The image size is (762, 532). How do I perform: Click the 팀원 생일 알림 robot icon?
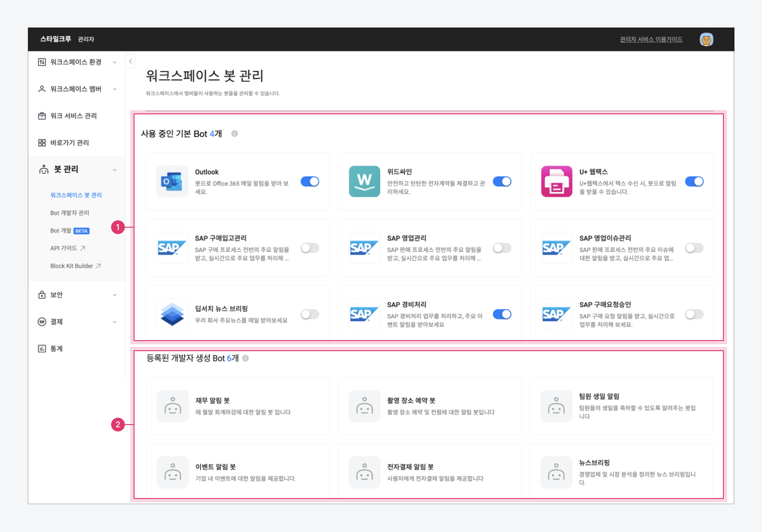click(556, 406)
